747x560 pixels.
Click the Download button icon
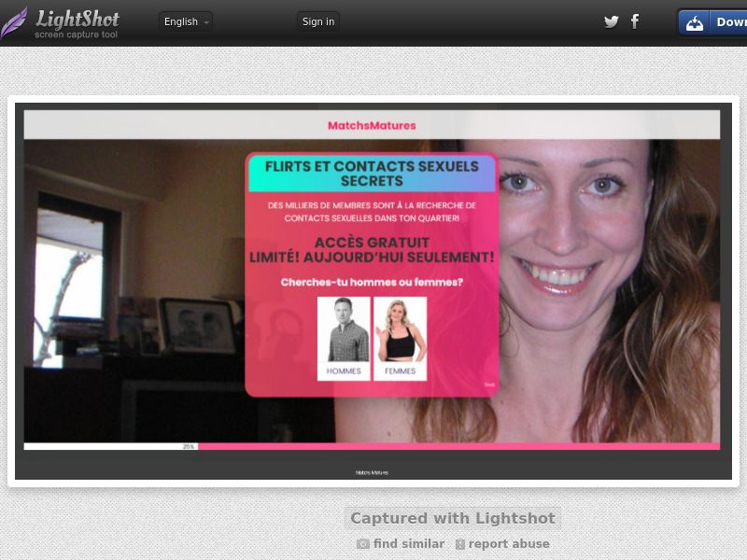[x=695, y=22]
